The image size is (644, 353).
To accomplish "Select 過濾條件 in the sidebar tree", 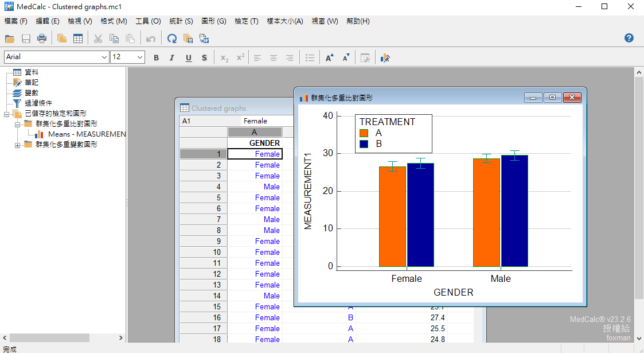I will coord(38,103).
